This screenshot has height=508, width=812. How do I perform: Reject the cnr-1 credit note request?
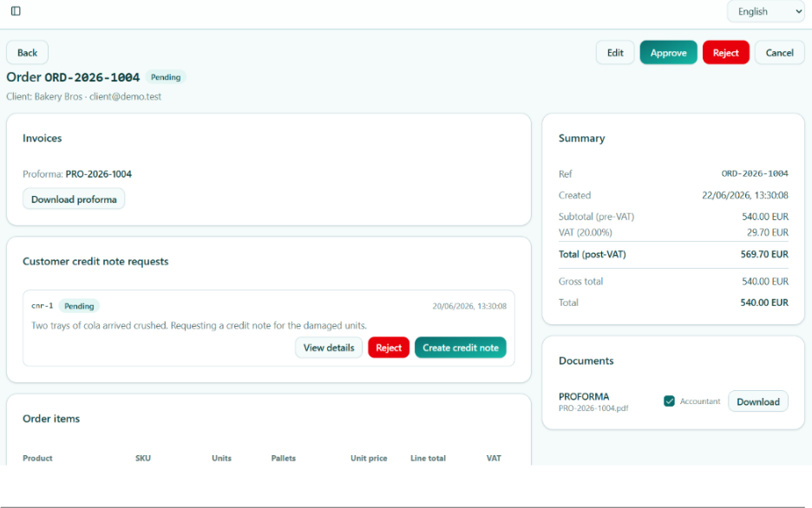pyautogui.click(x=389, y=348)
